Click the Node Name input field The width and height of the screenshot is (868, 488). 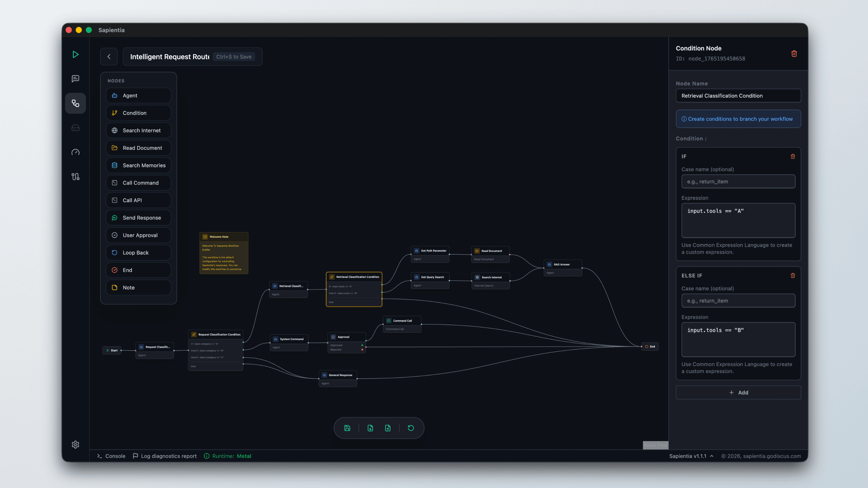pyautogui.click(x=738, y=96)
